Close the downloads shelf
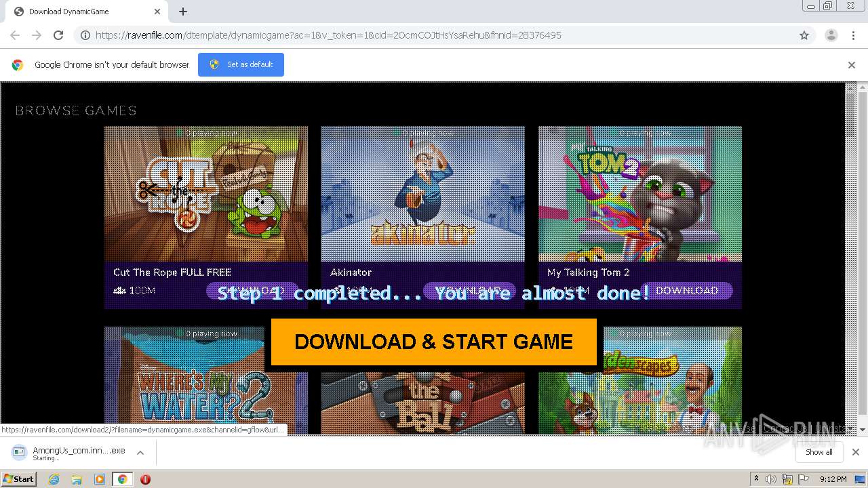The image size is (868, 488). [x=855, y=452]
